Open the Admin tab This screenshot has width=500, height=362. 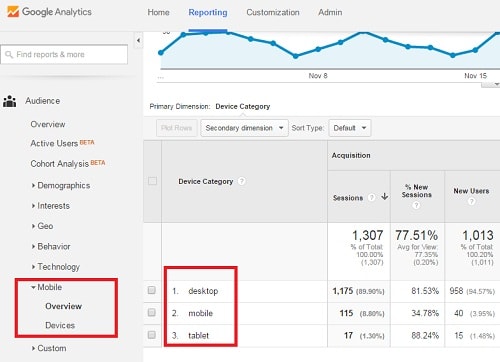330,12
